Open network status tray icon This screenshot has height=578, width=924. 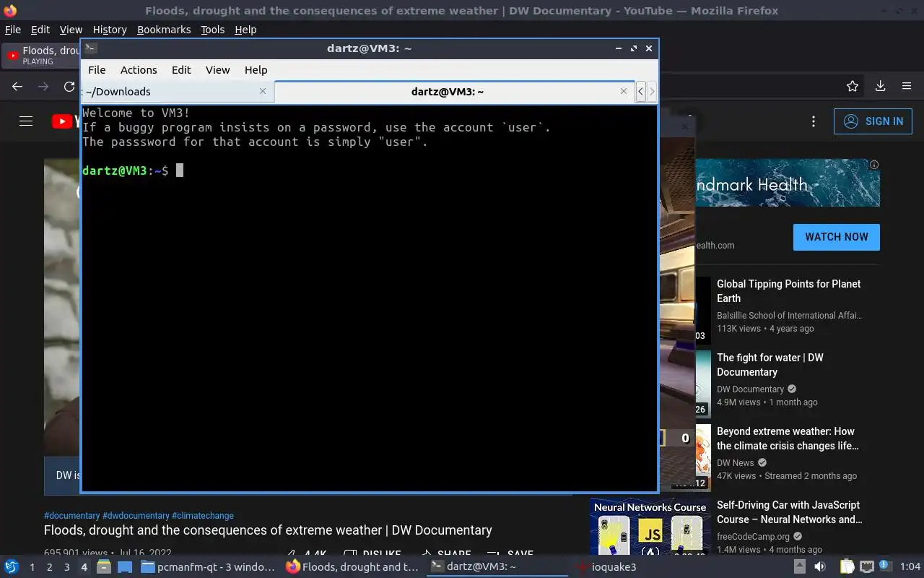pyautogui.click(x=866, y=567)
